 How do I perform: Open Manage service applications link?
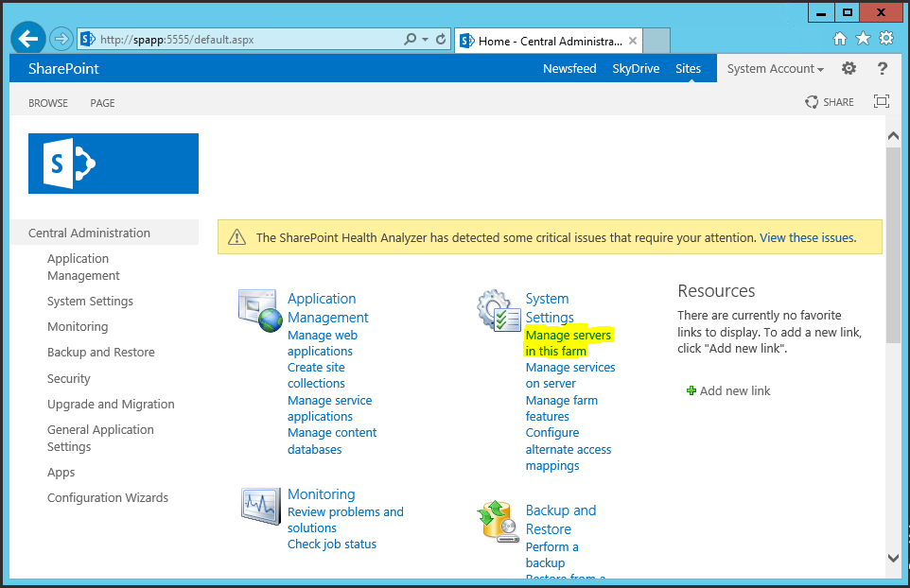click(329, 408)
